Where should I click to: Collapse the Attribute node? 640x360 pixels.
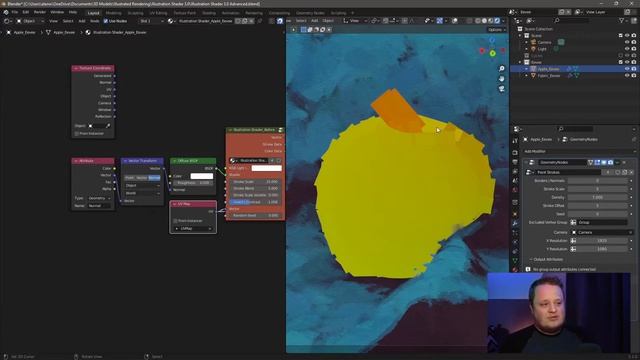pos(76,161)
